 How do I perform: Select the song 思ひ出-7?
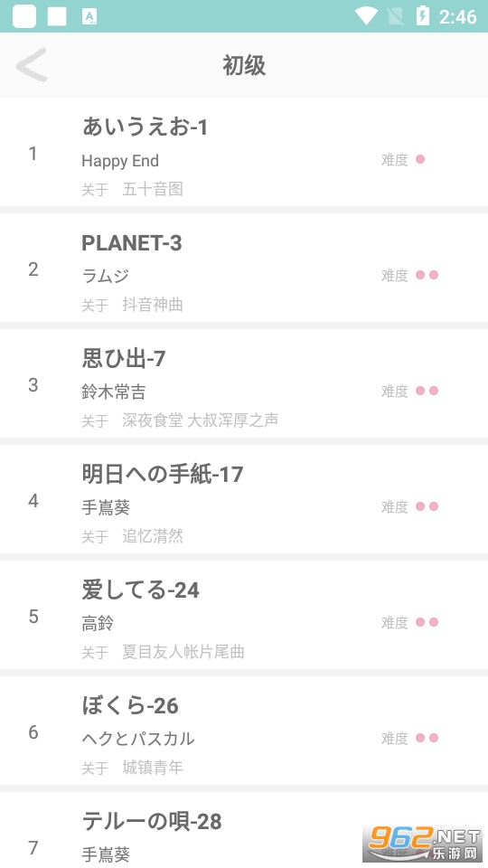coord(244,385)
